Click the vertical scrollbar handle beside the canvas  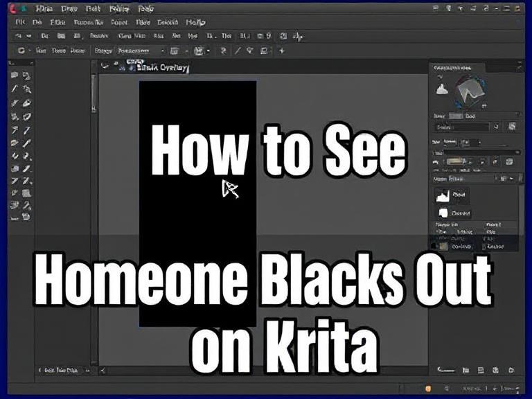(94, 94)
